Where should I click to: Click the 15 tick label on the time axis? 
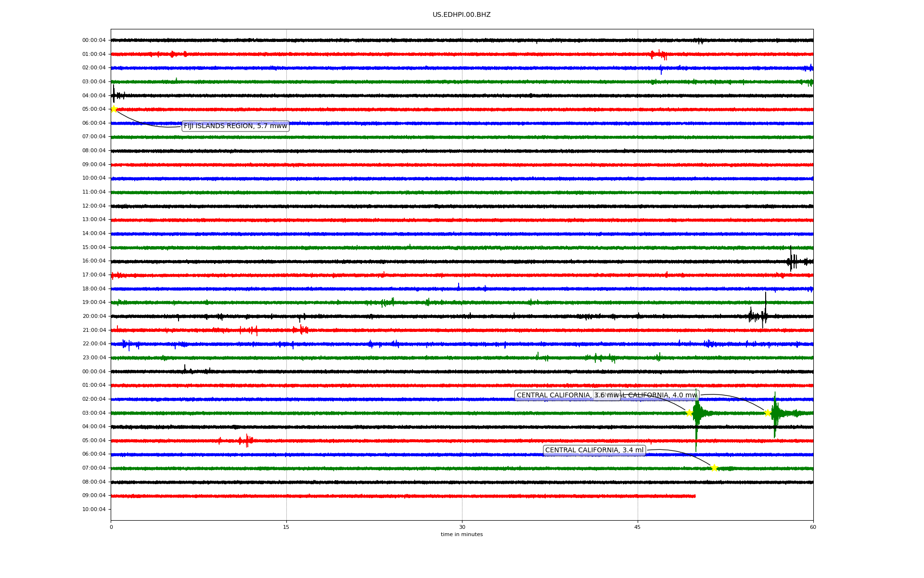point(286,527)
